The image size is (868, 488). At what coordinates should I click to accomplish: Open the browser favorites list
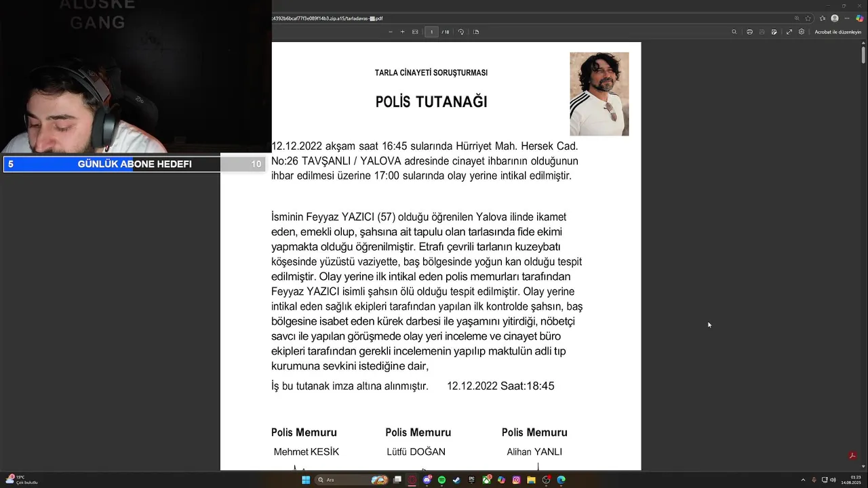tap(823, 18)
